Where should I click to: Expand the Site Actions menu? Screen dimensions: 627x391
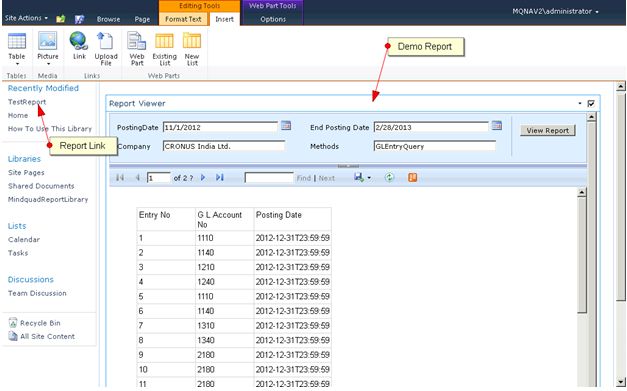click(26, 18)
